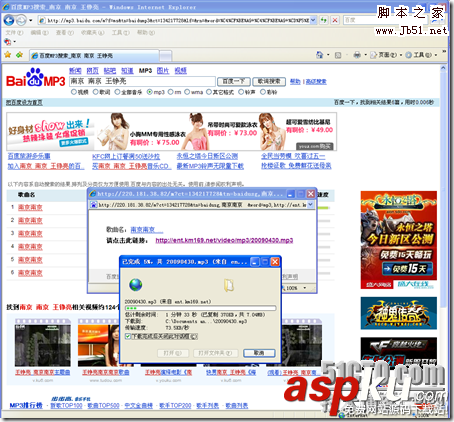Click the folder icon in the download dialog

pos(229,285)
